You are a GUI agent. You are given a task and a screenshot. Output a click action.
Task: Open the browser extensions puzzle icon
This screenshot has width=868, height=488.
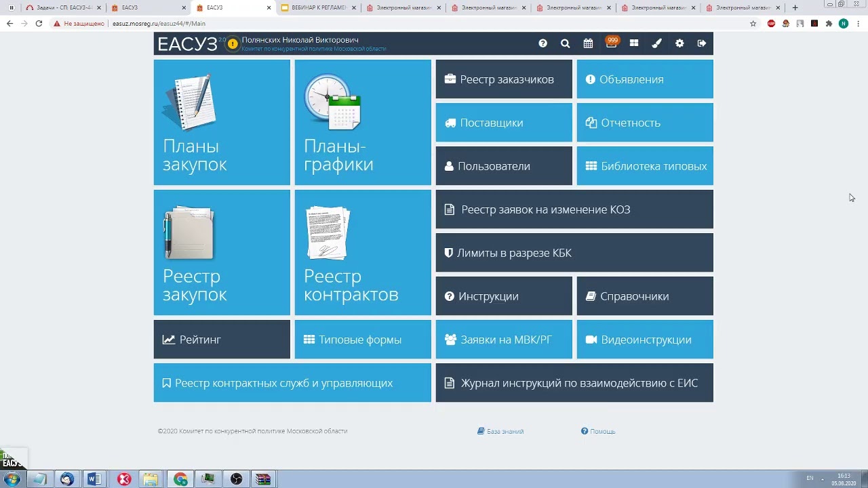click(829, 23)
